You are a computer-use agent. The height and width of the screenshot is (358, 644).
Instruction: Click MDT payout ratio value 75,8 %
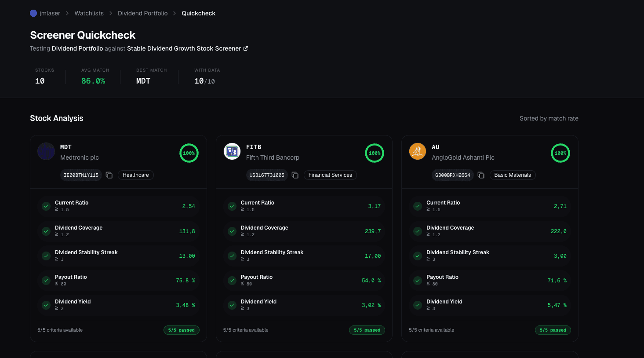[186, 281]
